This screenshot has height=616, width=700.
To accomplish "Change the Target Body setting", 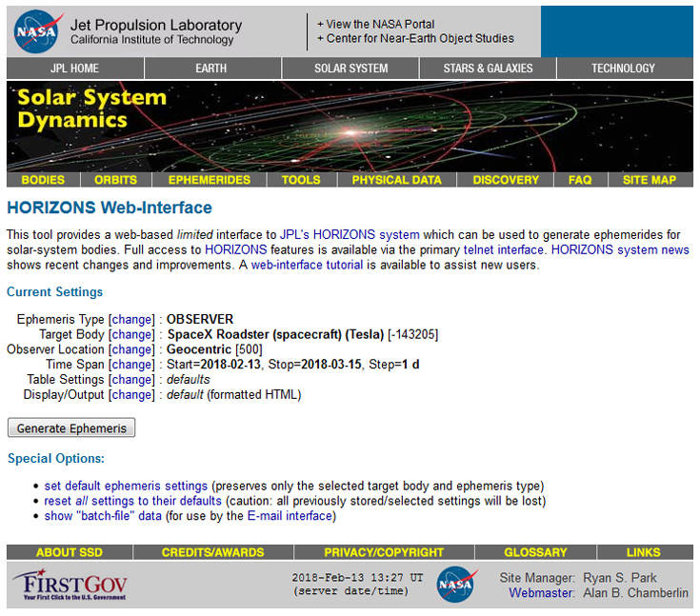I will pyautogui.click(x=131, y=335).
